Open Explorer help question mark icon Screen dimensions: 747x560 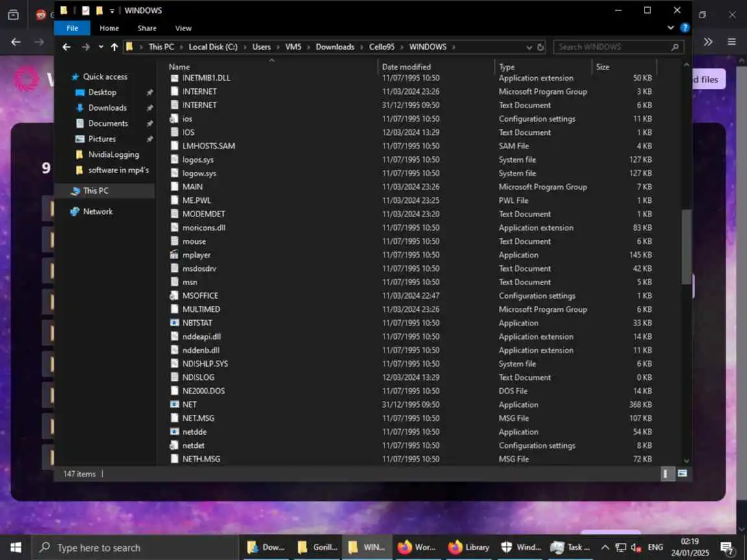click(x=685, y=28)
